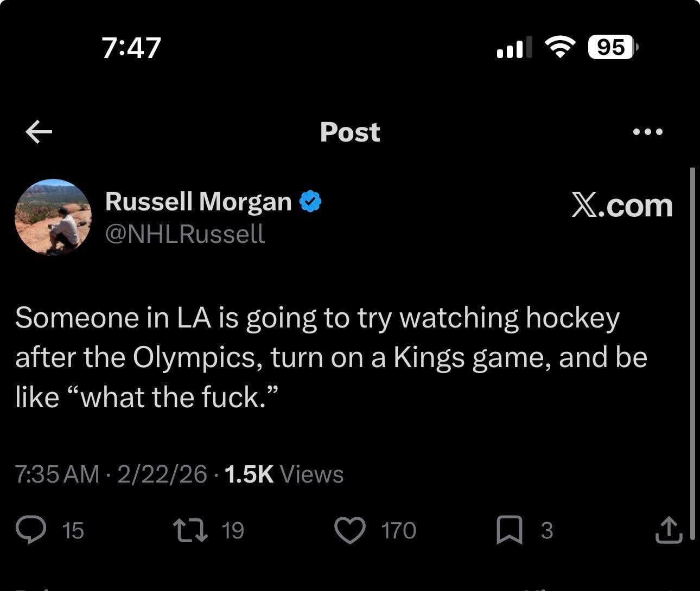Select the 7:35 AM timestamp

57,474
